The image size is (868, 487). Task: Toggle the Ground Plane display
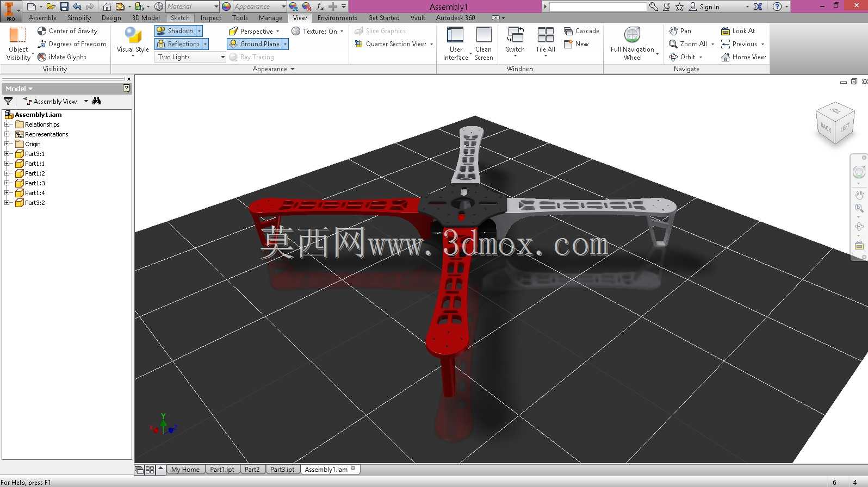(x=255, y=44)
